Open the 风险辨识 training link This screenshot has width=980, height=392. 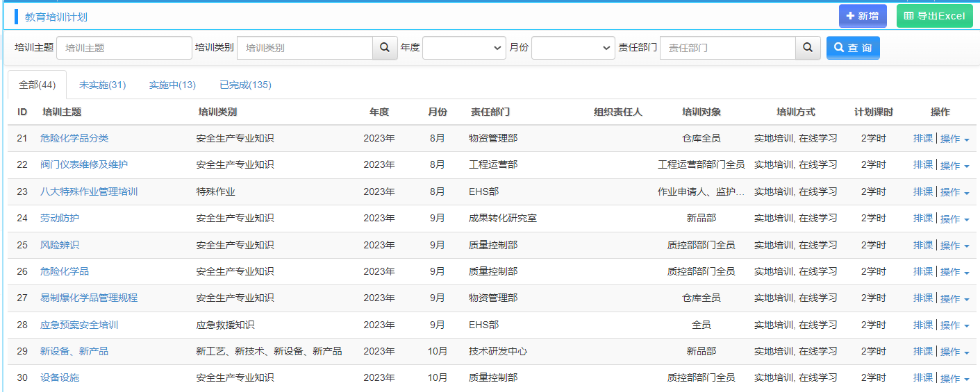point(60,245)
